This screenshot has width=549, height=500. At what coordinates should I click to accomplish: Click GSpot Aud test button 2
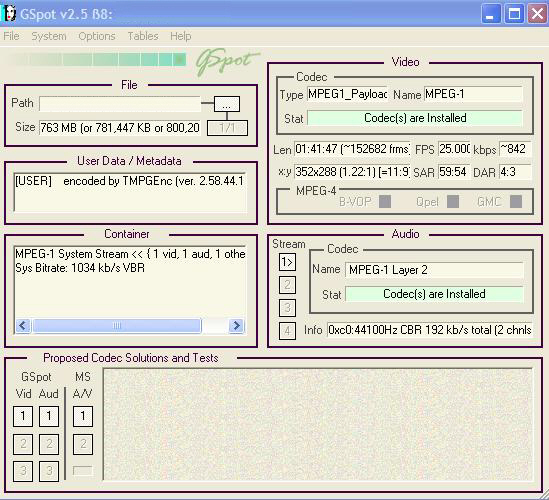tap(49, 444)
